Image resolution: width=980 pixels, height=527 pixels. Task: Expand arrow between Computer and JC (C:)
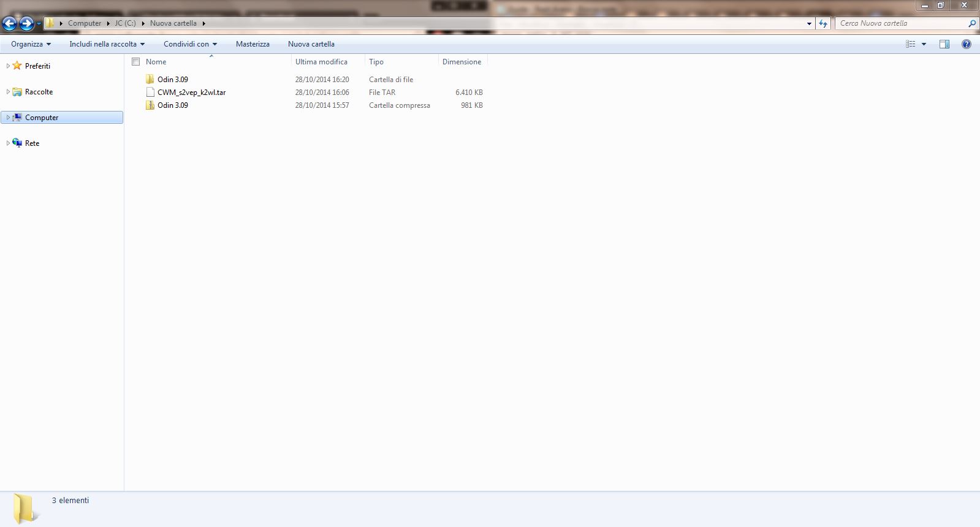point(108,23)
